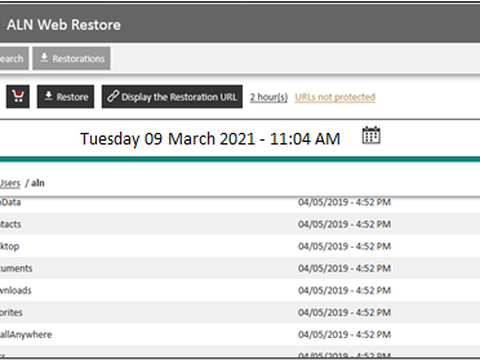Select the row ending in ktop
Image resolution: width=480 pixels, height=360 pixels.
[240, 246]
